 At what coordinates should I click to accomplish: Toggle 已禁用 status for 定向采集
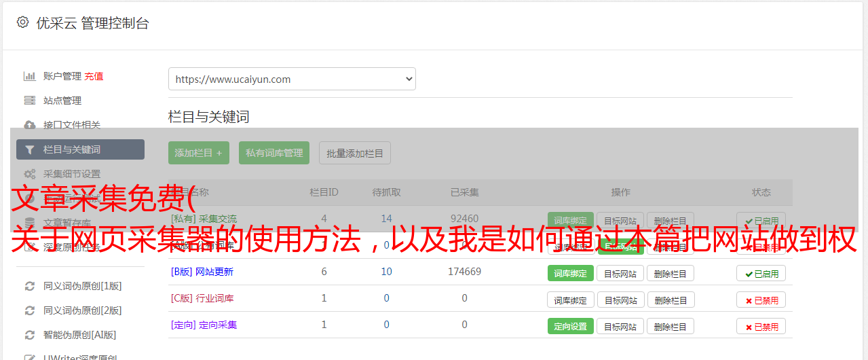click(761, 326)
